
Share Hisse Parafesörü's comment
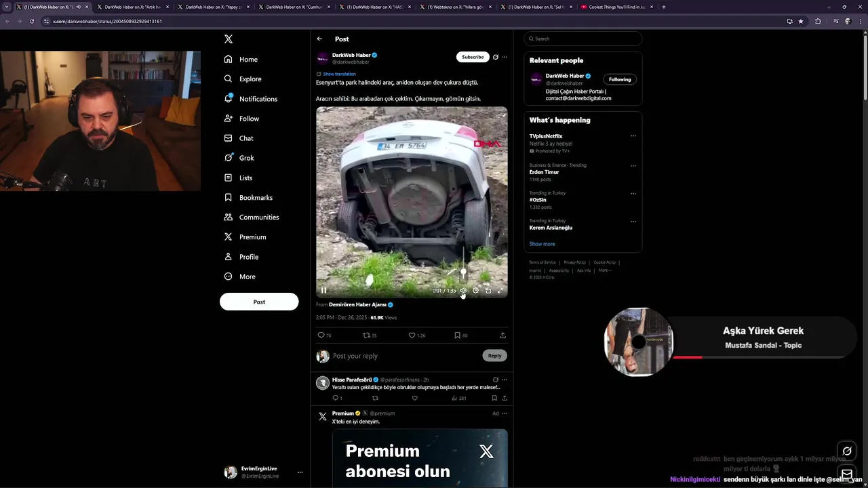coord(505,398)
